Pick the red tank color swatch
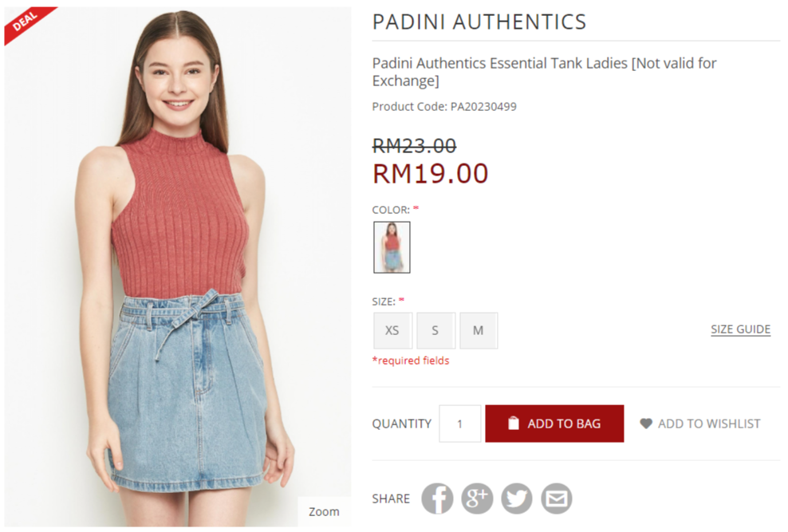 click(x=392, y=247)
